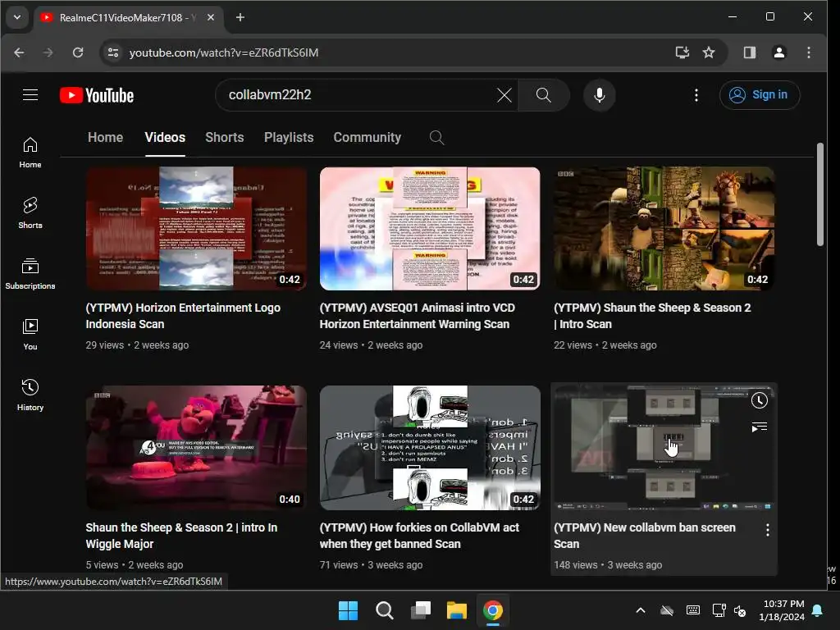Play the pink Warning scan thumbnail
The image size is (840, 630).
[x=430, y=229]
